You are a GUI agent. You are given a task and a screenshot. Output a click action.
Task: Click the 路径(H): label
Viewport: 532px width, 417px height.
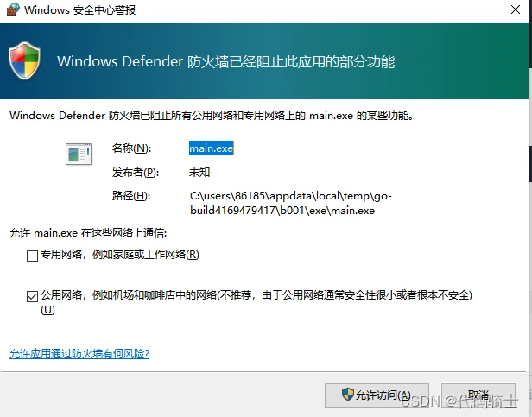131,196
